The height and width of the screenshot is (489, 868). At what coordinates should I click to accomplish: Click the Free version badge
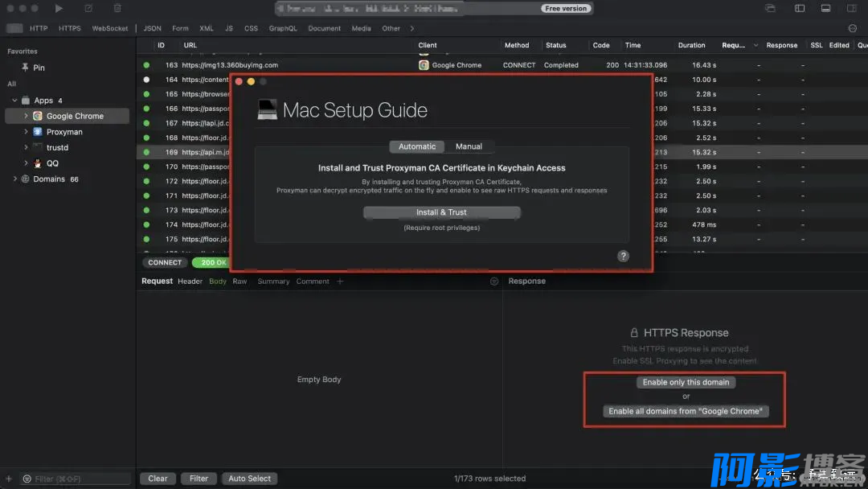(x=565, y=8)
